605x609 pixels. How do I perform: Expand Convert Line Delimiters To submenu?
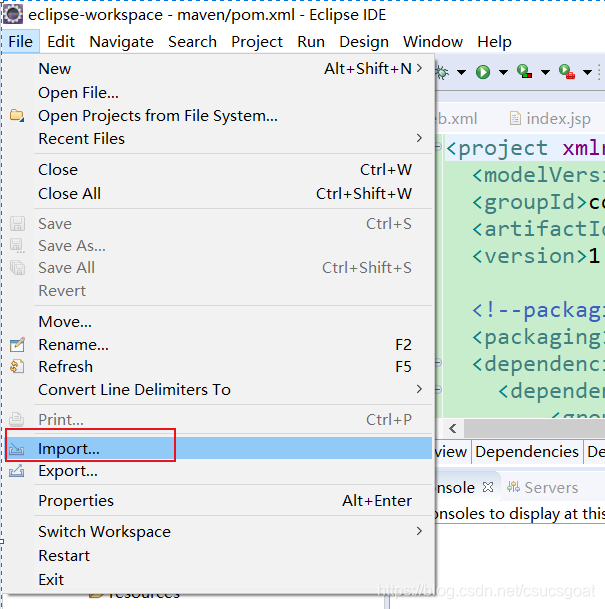pos(219,390)
